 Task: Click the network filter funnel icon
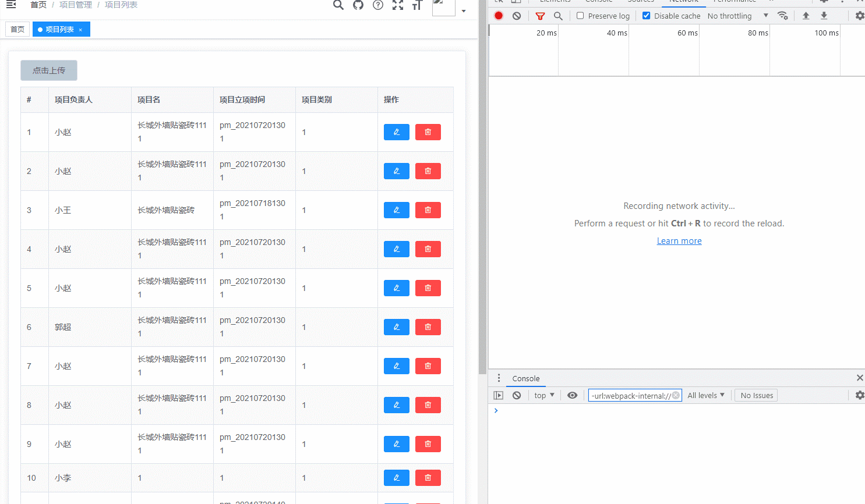pyautogui.click(x=540, y=16)
